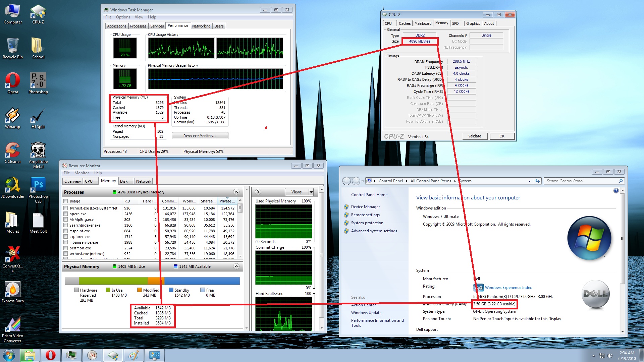Launch CCleaner desktop shortcut
This screenshot has height=362, width=644.
tap(13, 153)
